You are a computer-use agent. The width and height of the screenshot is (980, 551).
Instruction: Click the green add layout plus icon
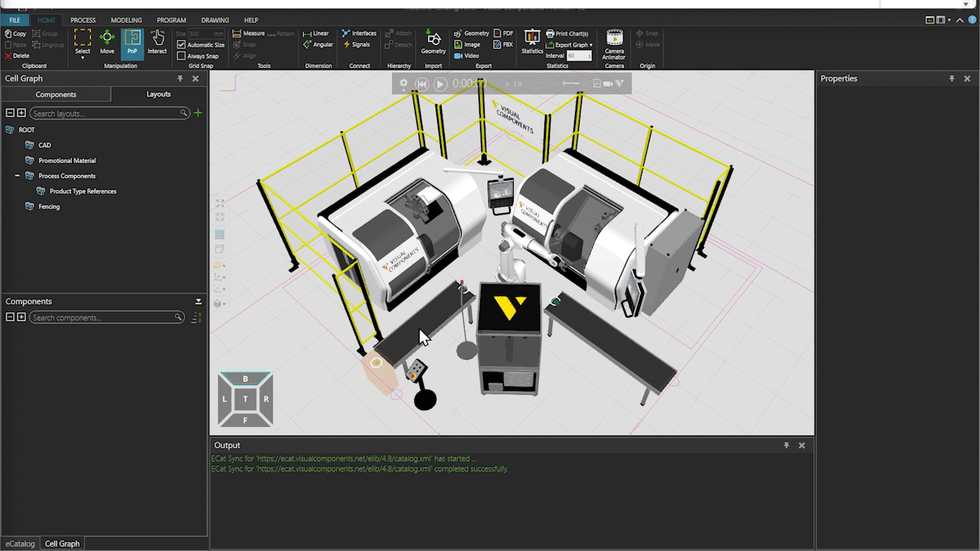click(x=198, y=113)
